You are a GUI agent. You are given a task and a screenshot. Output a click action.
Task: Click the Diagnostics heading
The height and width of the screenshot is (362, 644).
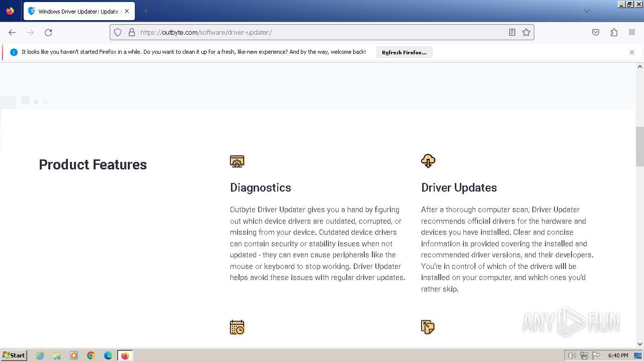click(x=261, y=188)
